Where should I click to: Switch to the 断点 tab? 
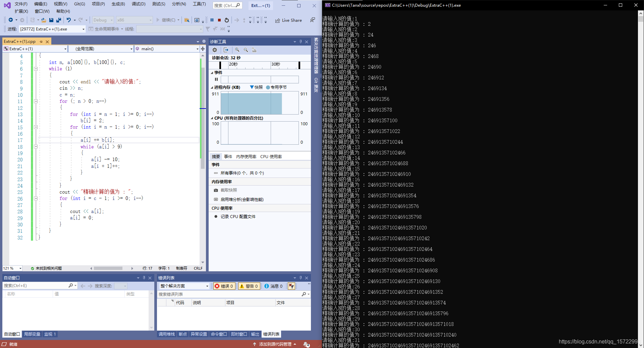coord(183,334)
